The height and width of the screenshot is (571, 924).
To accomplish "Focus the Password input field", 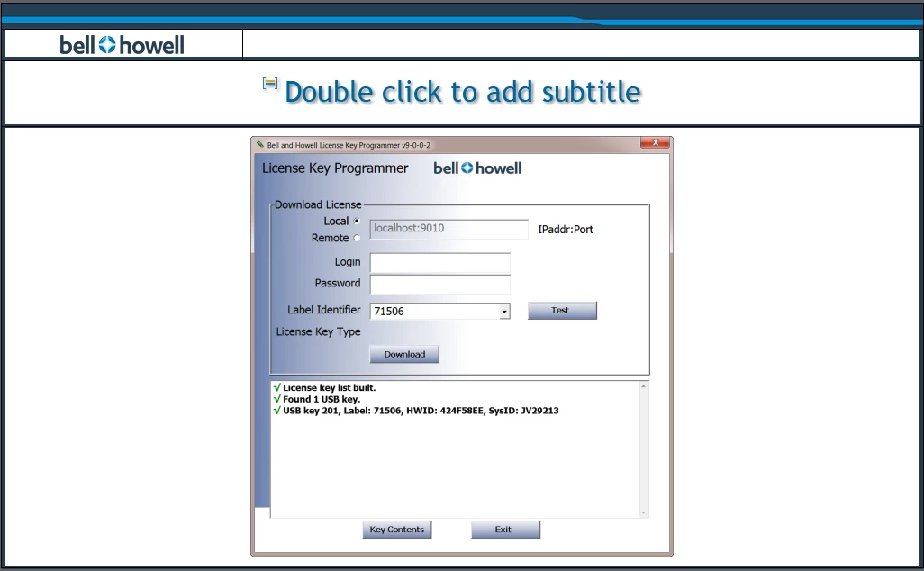I will [440, 284].
